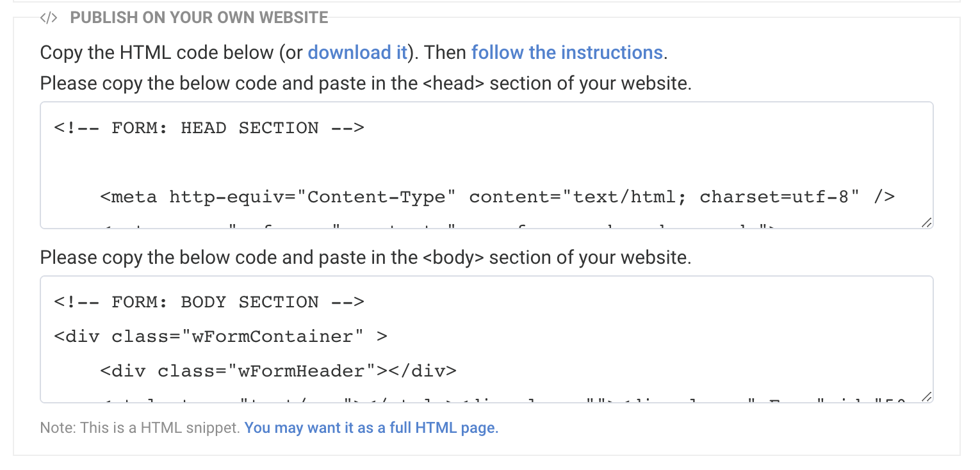This screenshot has width=980, height=470.
Task: Grab the head code box resize handle
Action: 926,222
